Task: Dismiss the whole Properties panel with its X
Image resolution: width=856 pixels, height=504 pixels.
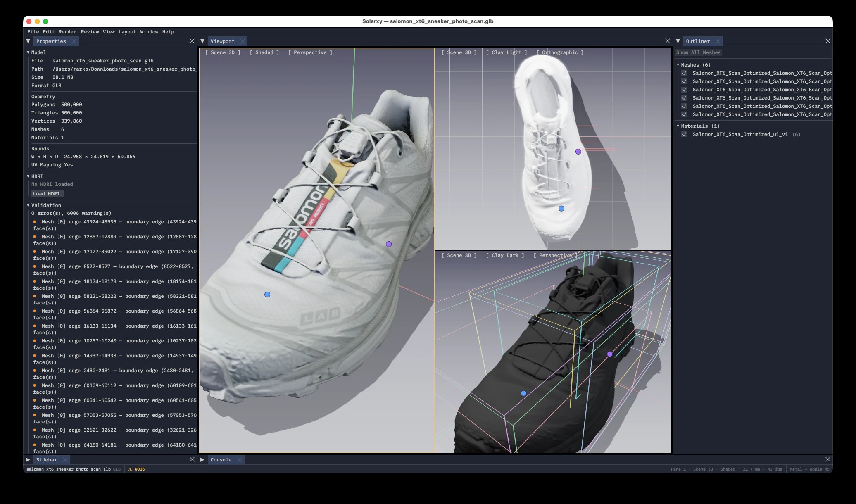Action: point(192,41)
